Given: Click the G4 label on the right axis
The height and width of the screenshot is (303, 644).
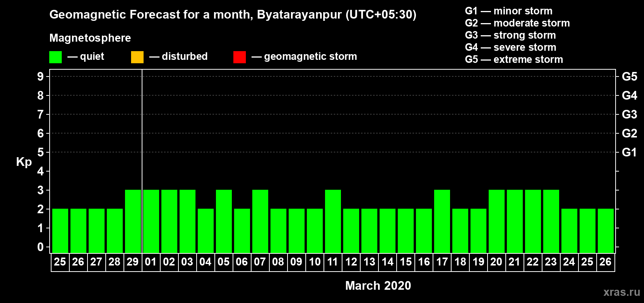Looking at the screenshot, I should pos(629,95).
